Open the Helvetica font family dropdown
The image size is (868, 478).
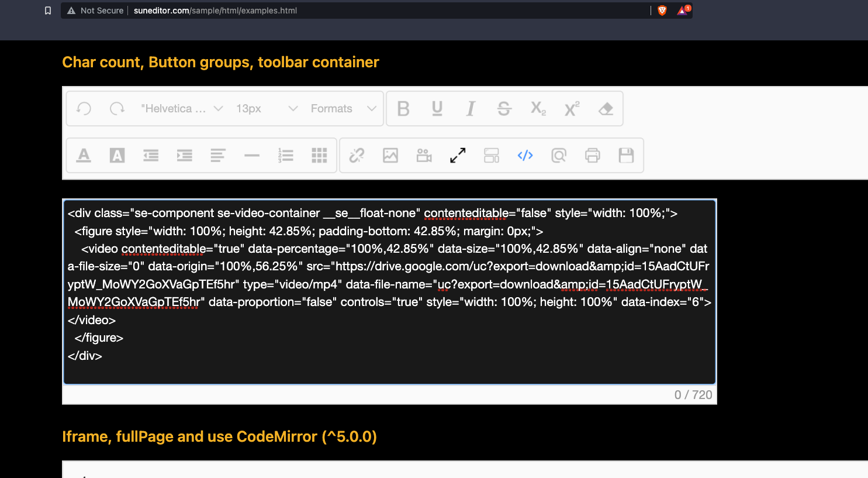(181, 108)
